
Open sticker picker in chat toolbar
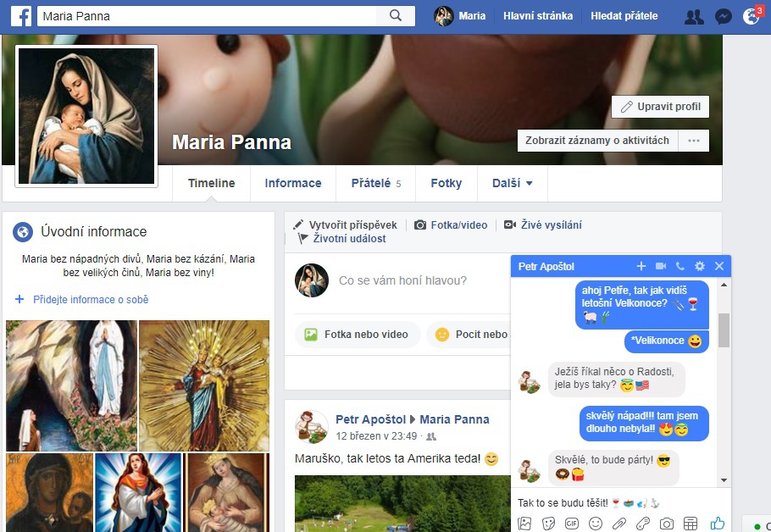tap(548, 524)
